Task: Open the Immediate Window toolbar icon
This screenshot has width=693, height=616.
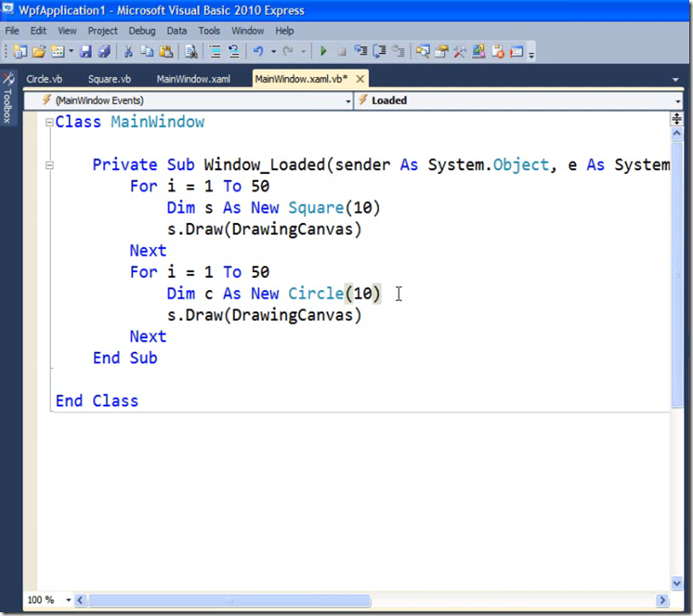Action: 516,52
